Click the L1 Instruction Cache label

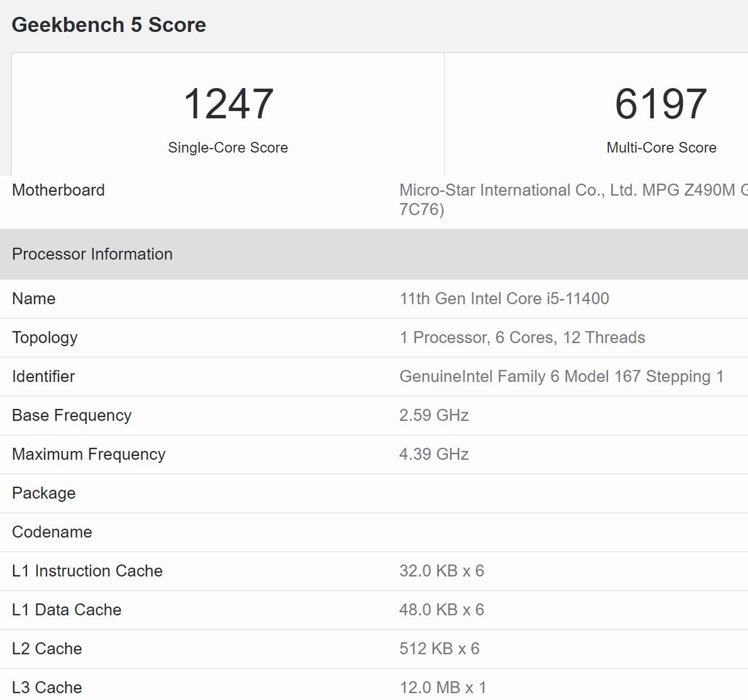[x=88, y=571]
